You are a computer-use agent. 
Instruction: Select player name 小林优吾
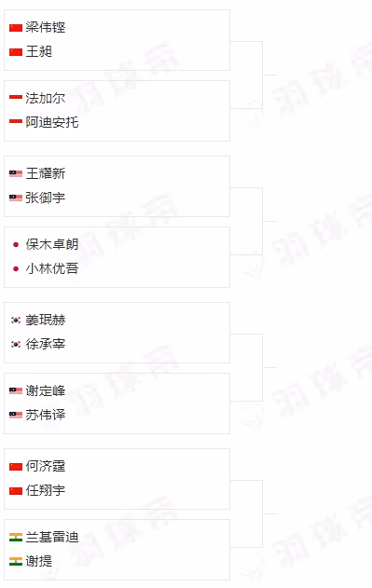click(52, 268)
